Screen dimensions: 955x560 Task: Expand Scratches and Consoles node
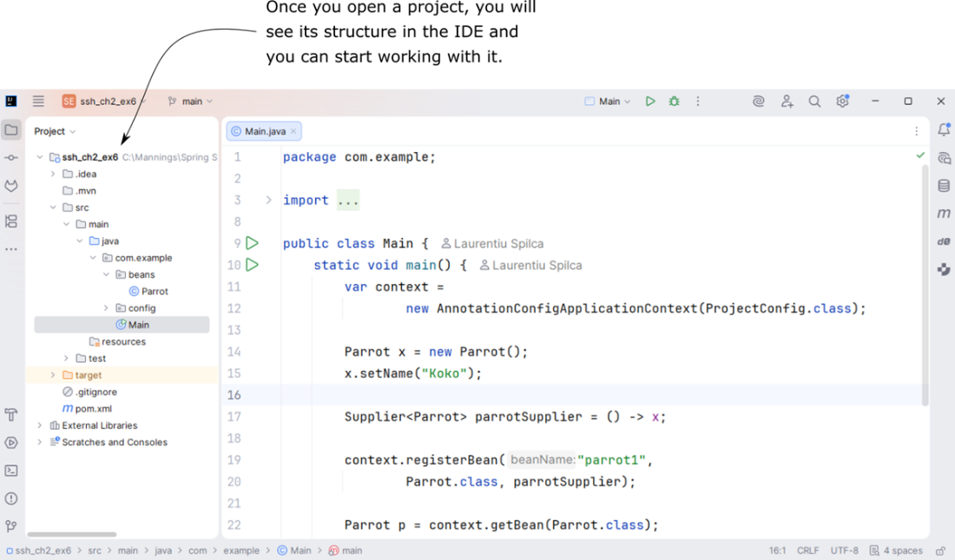pos(40,443)
